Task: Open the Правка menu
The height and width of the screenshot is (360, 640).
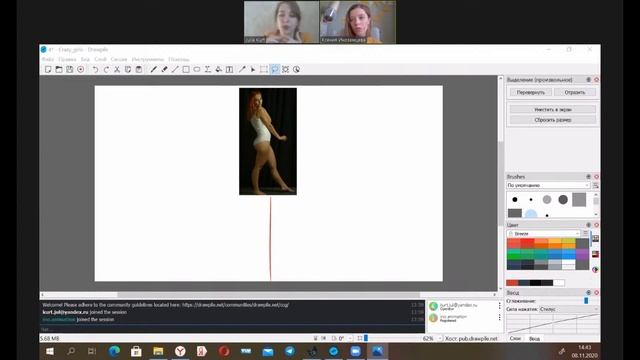Action: point(67,60)
